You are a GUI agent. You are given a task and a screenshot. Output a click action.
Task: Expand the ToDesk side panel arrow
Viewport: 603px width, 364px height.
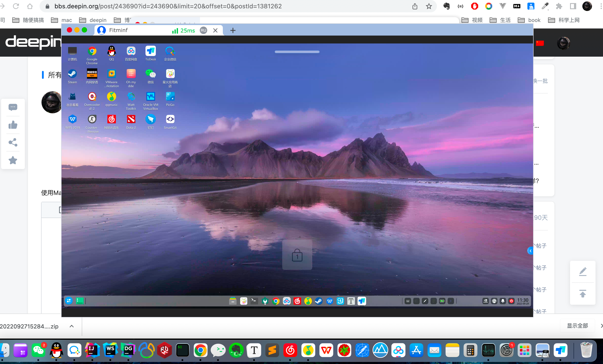530,250
